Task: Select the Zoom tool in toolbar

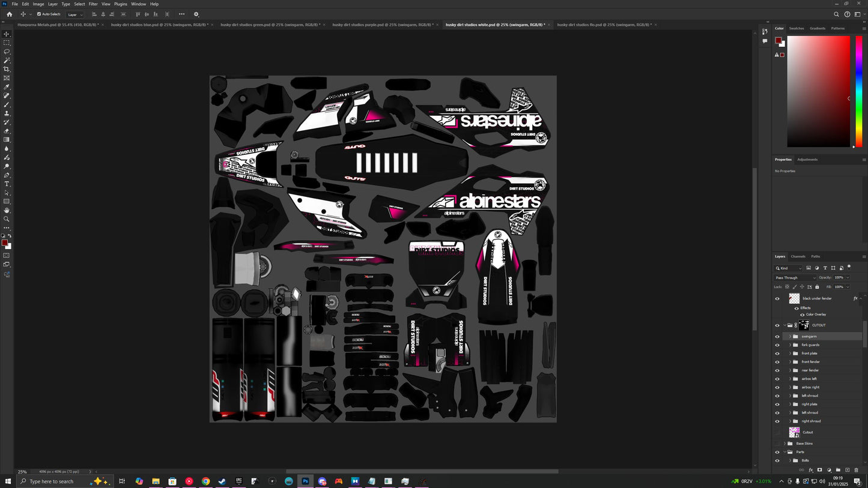Action: pyautogui.click(x=7, y=219)
